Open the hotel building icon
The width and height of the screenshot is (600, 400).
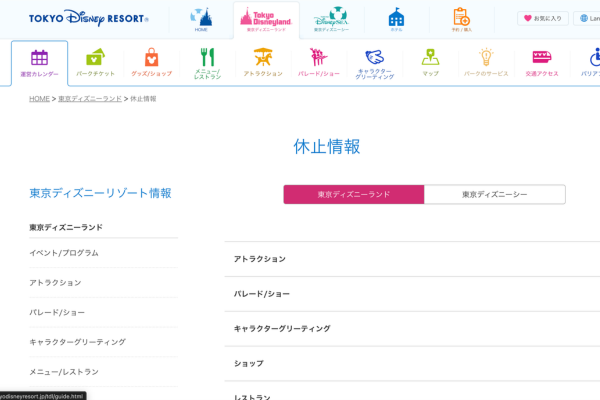pos(396,20)
